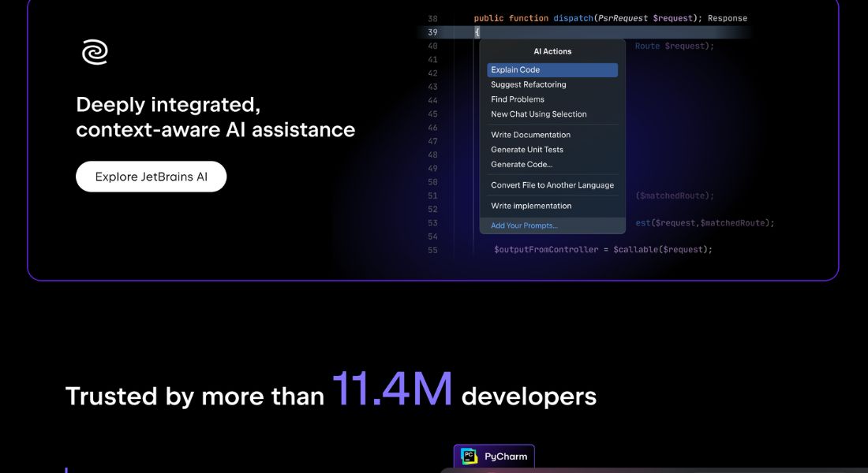Click line number 39 in gutter
The width and height of the screenshot is (868, 473).
[432, 32]
